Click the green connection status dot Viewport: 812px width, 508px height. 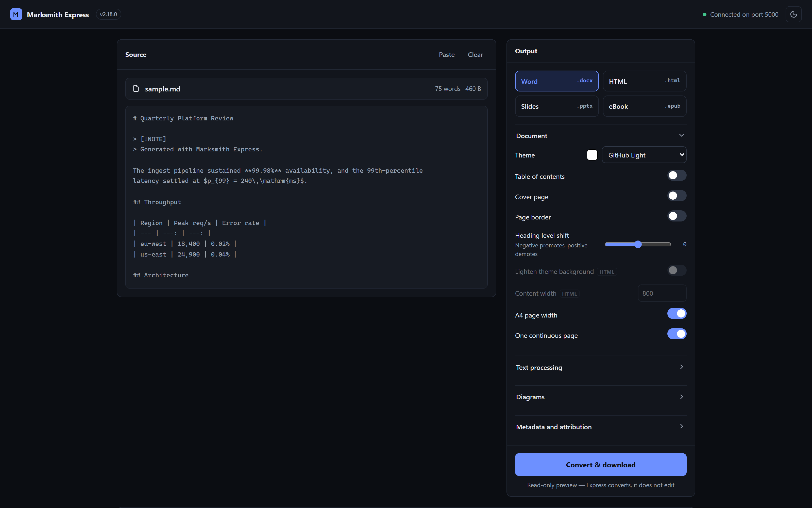[704, 14]
